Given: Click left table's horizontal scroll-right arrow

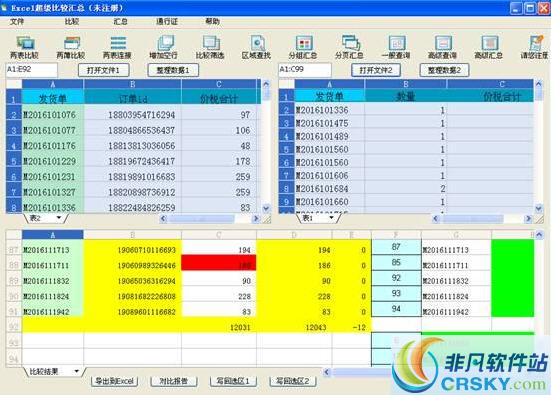Looking at the screenshot, I should [256, 219].
